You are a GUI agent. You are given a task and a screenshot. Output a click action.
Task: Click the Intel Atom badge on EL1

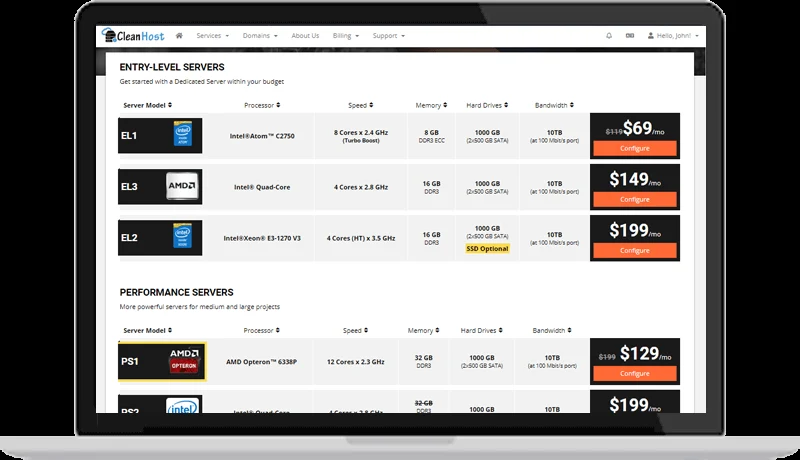(x=183, y=134)
